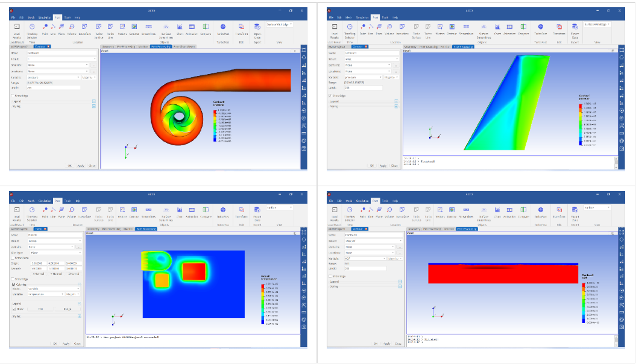Open Magnitude dropdown in top-right window
The image size is (636, 364).
pyautogui.click(x=391, y=77)
